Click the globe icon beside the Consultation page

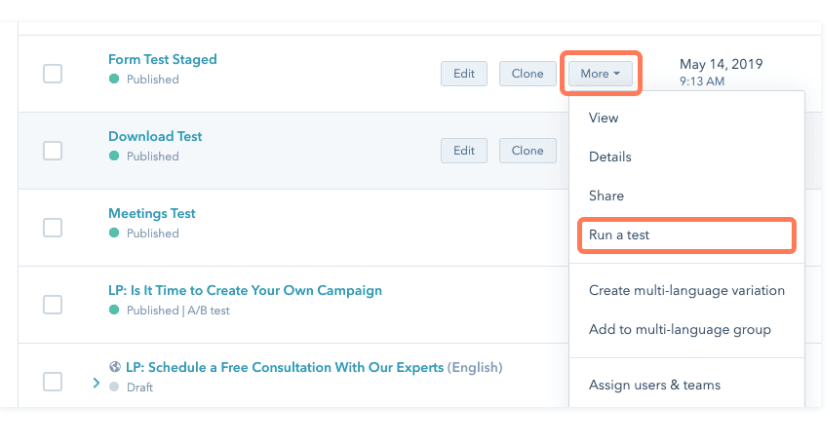pyautogui.click(x=115, y=367)
